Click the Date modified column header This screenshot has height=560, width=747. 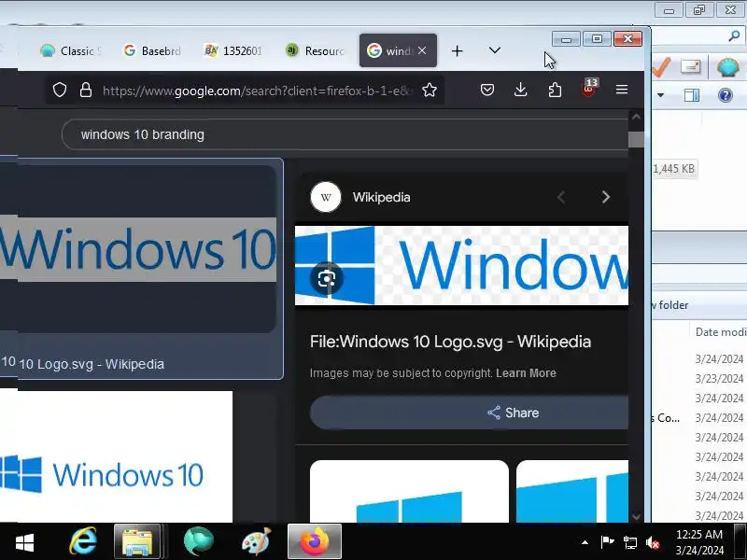pos(720,332)
